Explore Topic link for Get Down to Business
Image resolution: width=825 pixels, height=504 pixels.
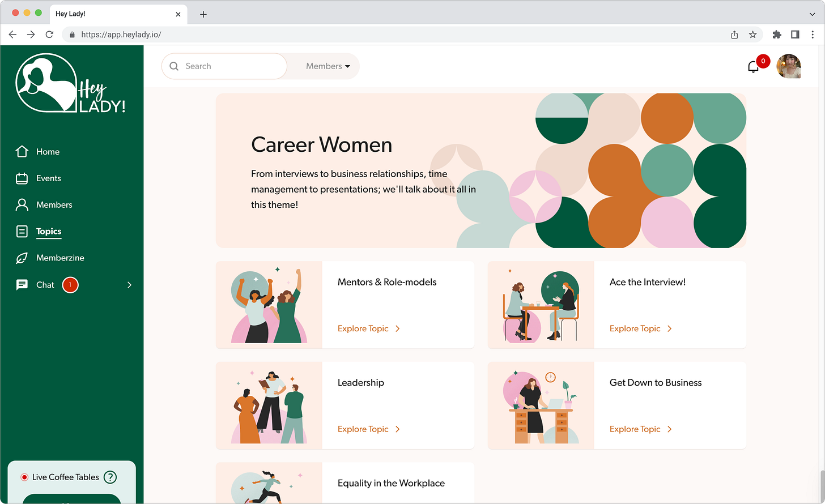(641, 429)
